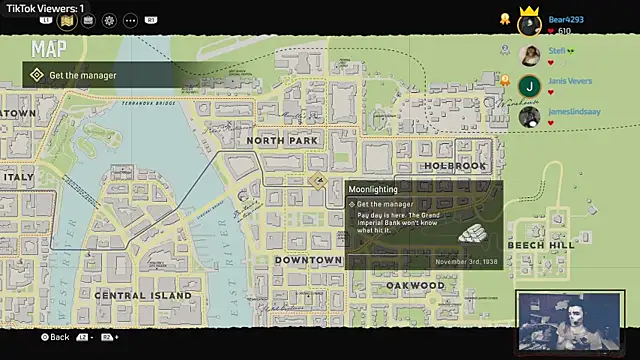Click the stack of cash icon
Image resolution: width=640 pixels, height=360 pixels.
click(x=473, y=233)
